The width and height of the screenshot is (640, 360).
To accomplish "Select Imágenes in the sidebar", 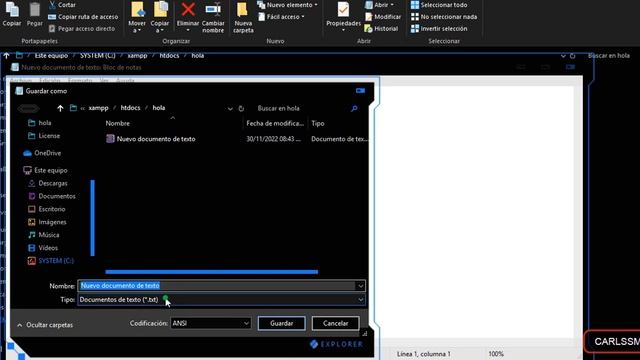I will [x=47, y=222].
